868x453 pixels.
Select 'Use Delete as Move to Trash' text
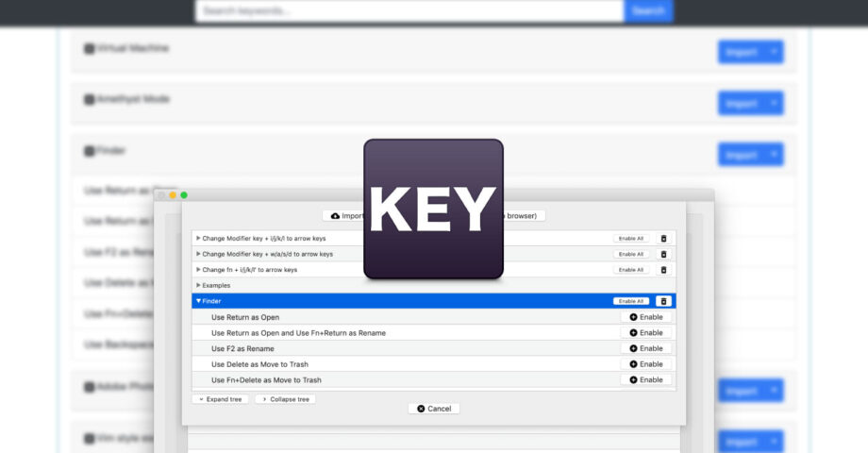259,364
